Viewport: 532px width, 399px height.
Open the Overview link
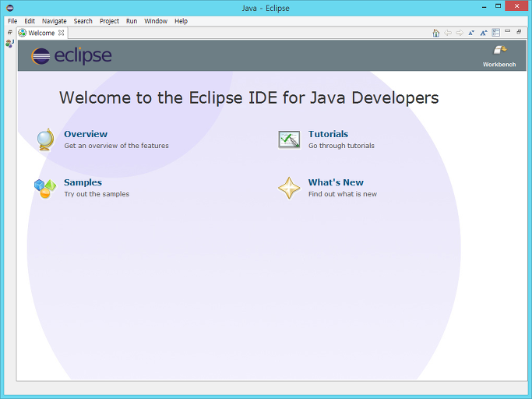tap(86, 134)
